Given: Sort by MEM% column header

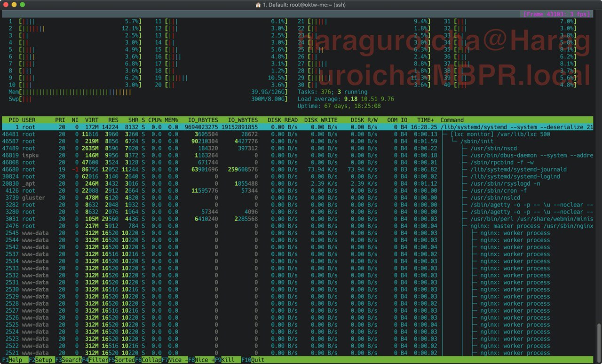Looking at the screenshot, I should click(171, 120).
